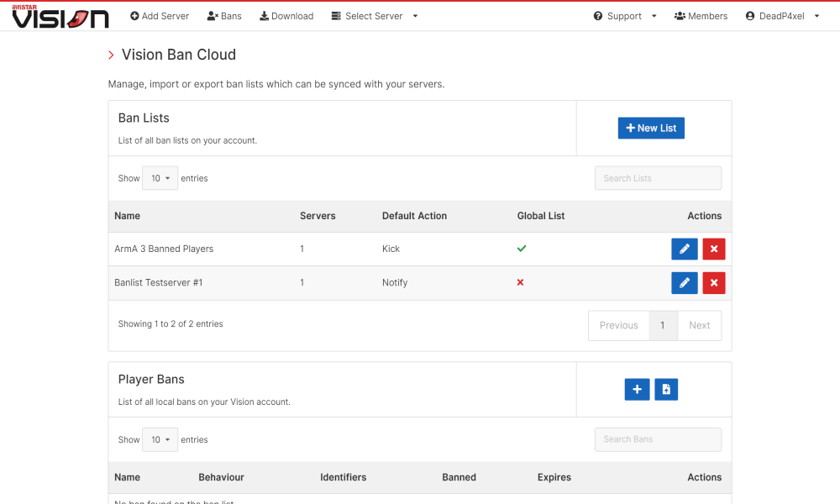The height and width of the screenshot is (504, 840).
Task: Click the Player Bans section heading
Action: point(151,379)
